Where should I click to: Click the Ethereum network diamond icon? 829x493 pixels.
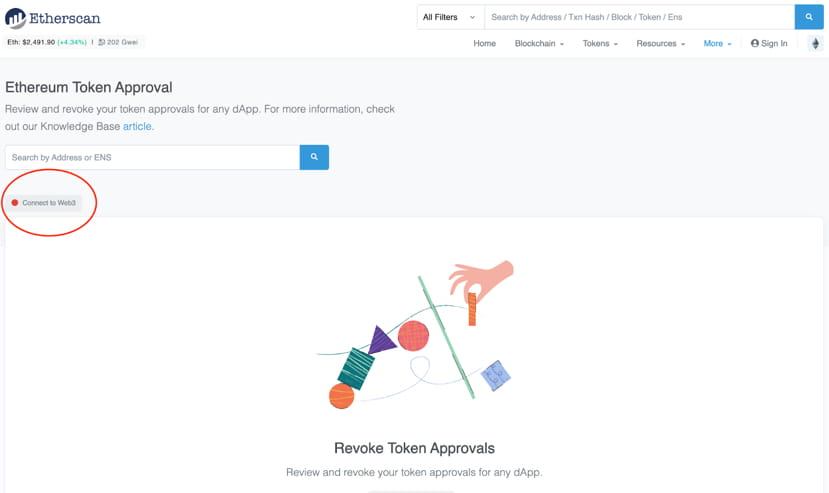pyautogui.click(x=815, y=44)
